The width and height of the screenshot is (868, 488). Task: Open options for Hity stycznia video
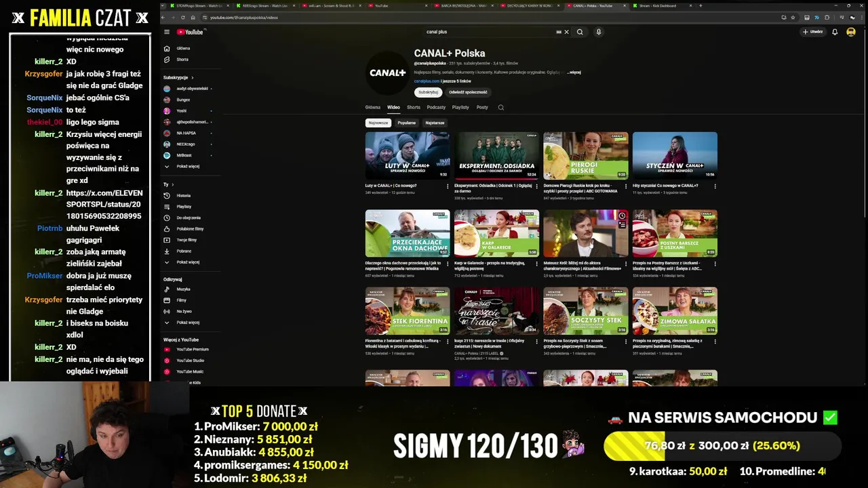pyautogui.click(x=715, y=186)
